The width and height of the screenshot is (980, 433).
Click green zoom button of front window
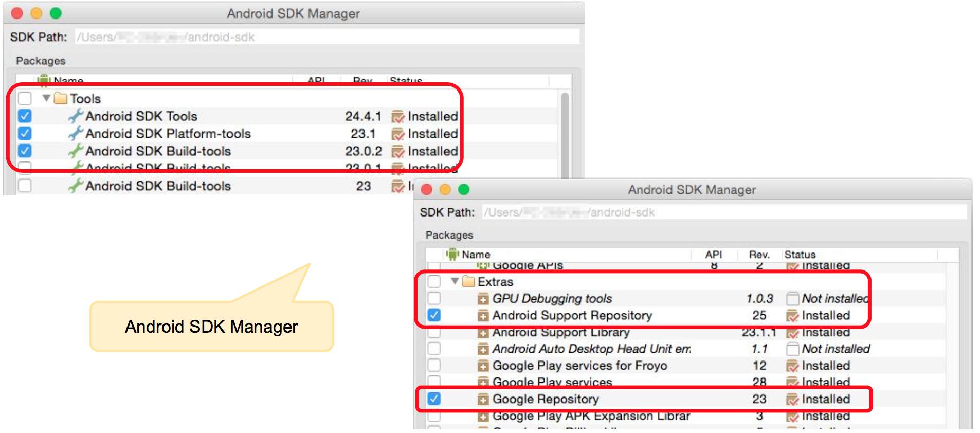click(464, 189)
